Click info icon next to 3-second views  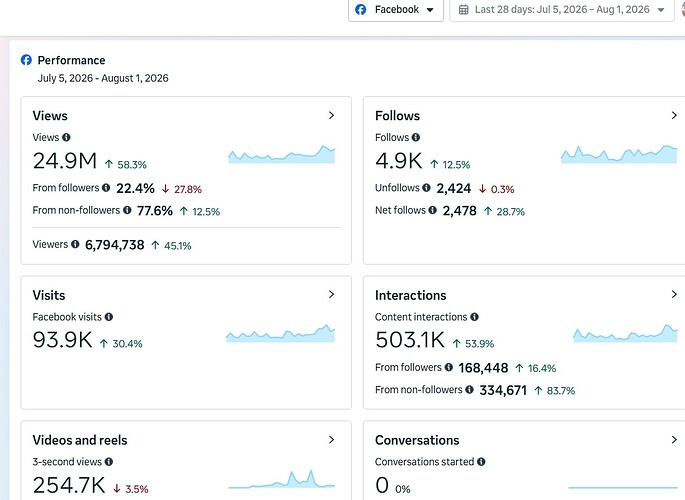pos(109,462)
